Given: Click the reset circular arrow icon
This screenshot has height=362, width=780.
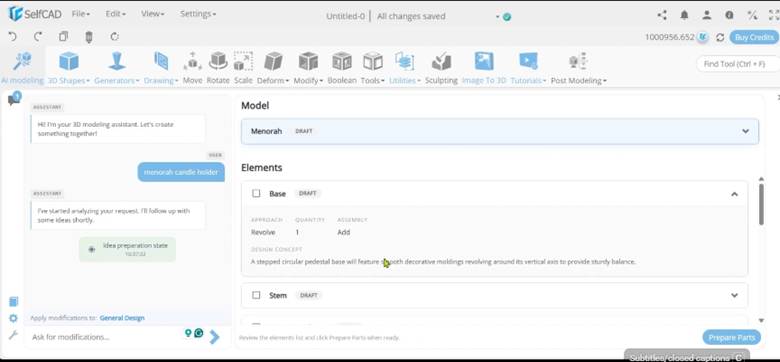Looking at the screenshot, I should [115, 36].
